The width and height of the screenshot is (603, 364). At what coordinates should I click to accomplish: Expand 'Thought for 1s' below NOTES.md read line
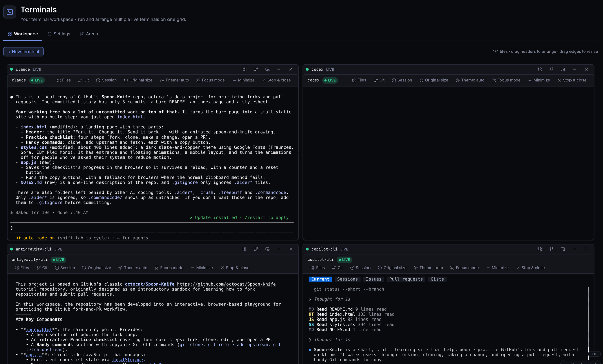(330, 340)
